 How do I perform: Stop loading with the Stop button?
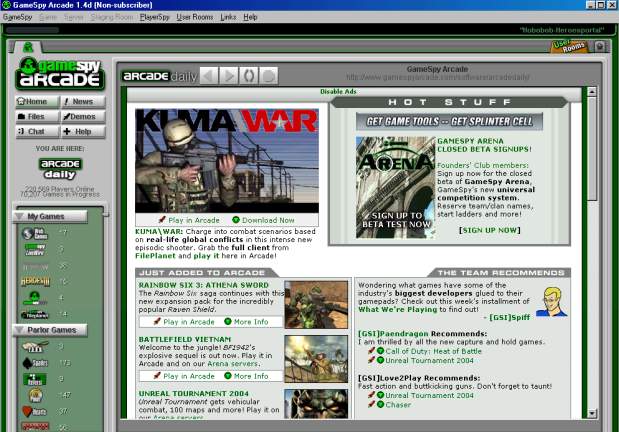coord(268,75)
